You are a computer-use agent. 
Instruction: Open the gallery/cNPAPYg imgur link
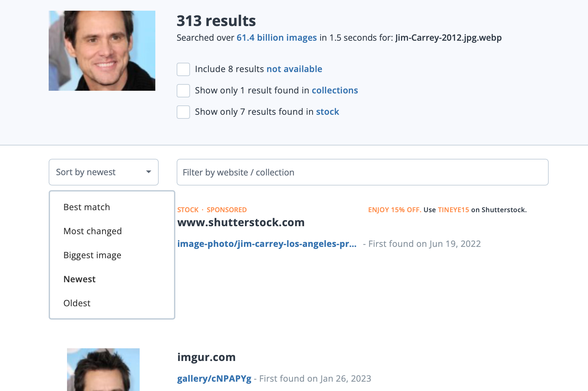[x=214, y=379]
